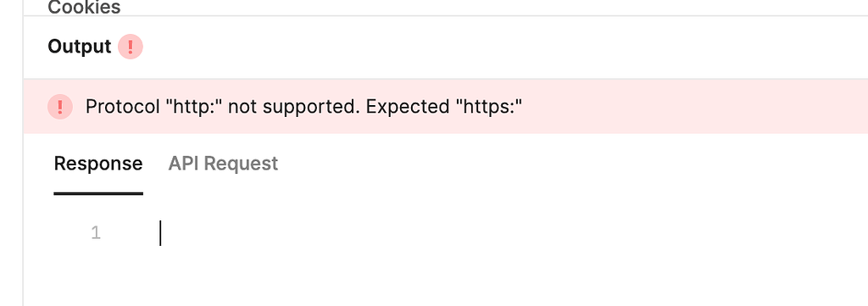Click the word "Protocol" in the error banner
Screen dimensions: 868x306
[122, 106]
